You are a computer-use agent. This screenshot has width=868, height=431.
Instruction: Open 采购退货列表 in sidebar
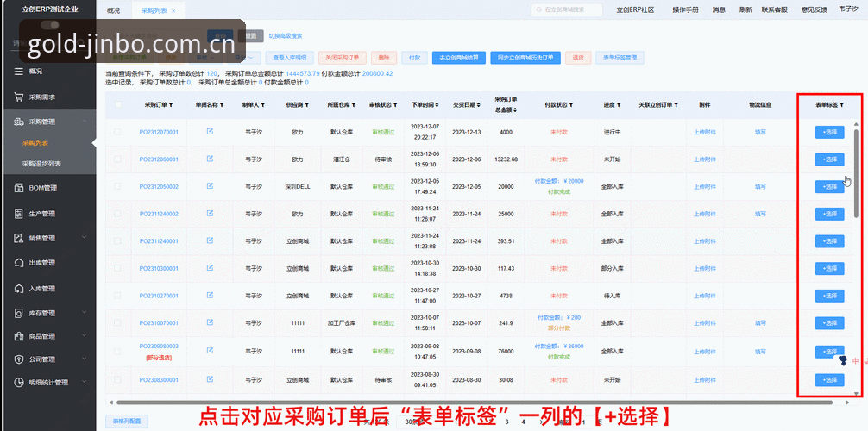pyautogui.click(x=41, y=164)
